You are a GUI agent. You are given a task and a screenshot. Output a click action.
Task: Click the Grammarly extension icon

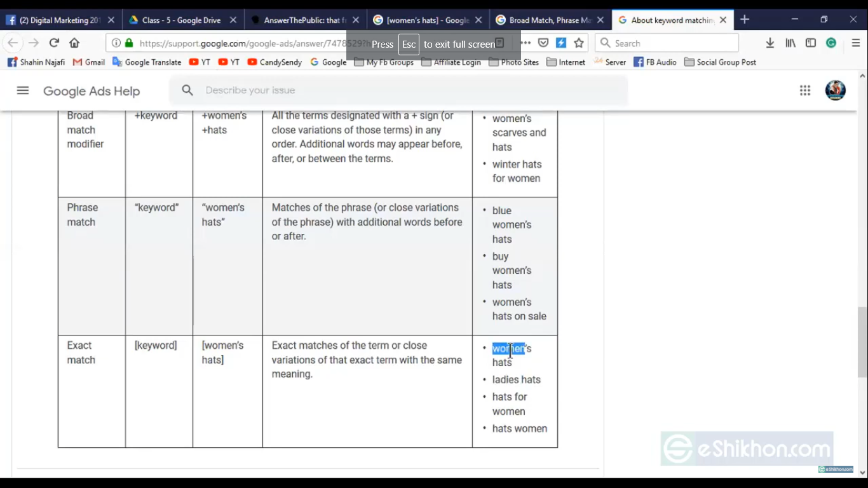(x=831, y=43)
